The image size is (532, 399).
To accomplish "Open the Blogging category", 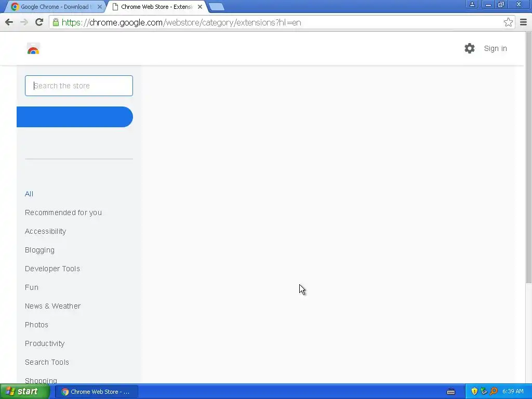I will (x=39, y=250).
